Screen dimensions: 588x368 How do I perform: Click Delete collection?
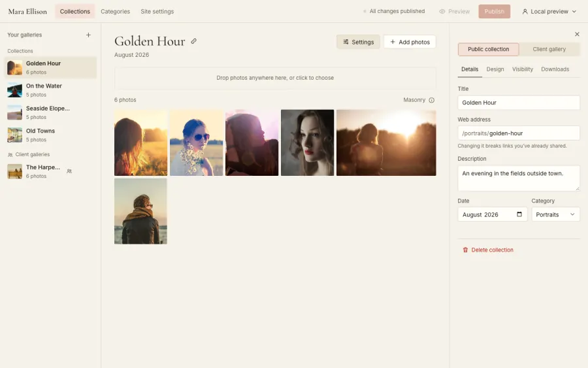[488, 250]
